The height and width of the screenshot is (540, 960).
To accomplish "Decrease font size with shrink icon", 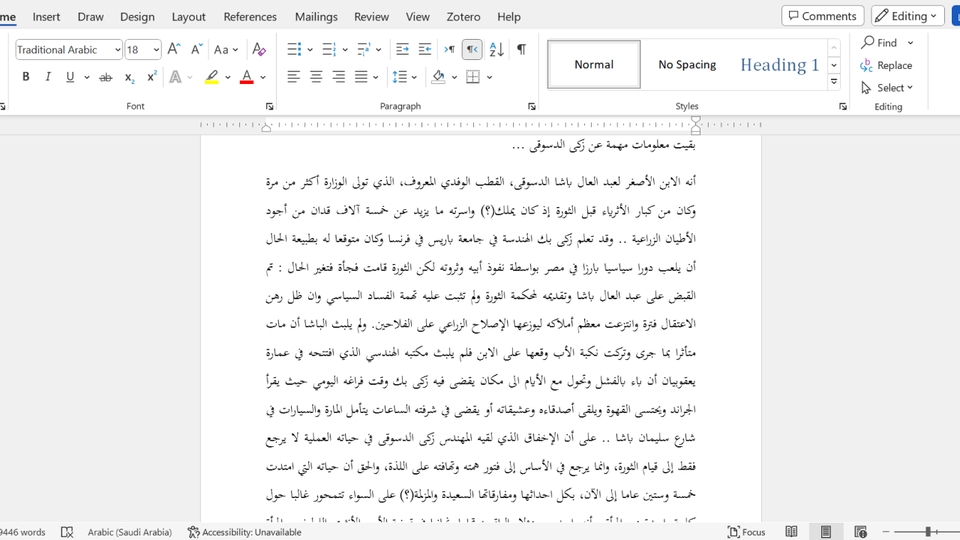I will (x=197, y=50).
